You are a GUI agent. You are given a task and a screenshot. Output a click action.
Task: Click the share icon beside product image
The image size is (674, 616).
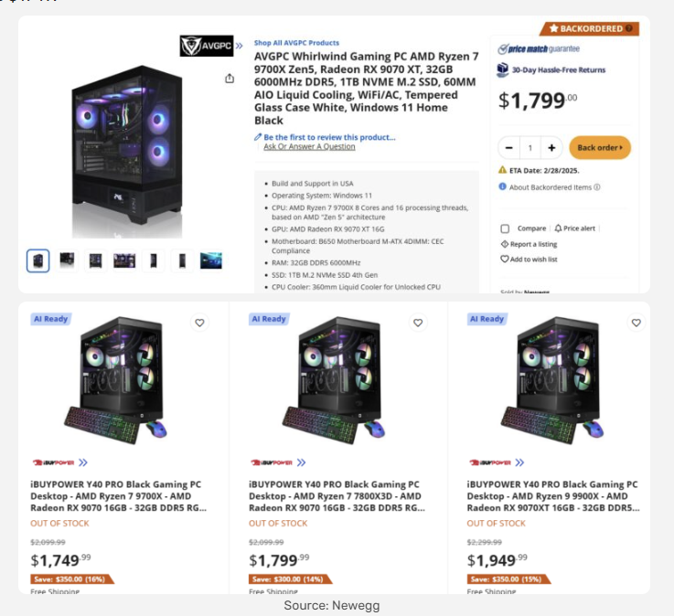[230, 79]
